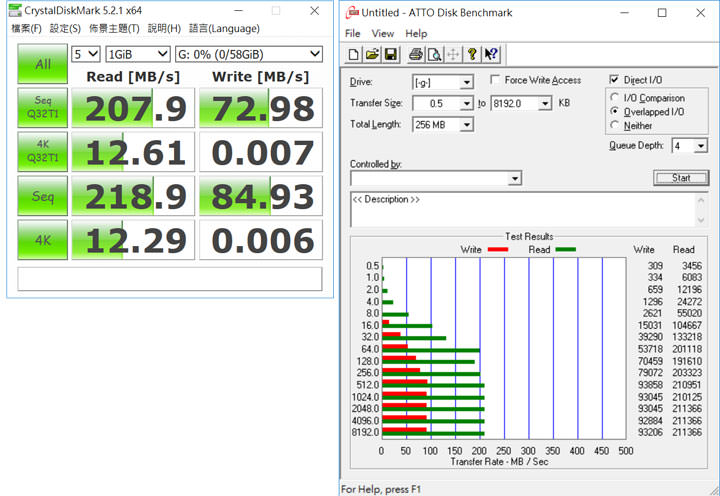Select the I/O Comparison radio button
Image resolution: width=720 pixels, height=496 pixels.
pos(615,98)
